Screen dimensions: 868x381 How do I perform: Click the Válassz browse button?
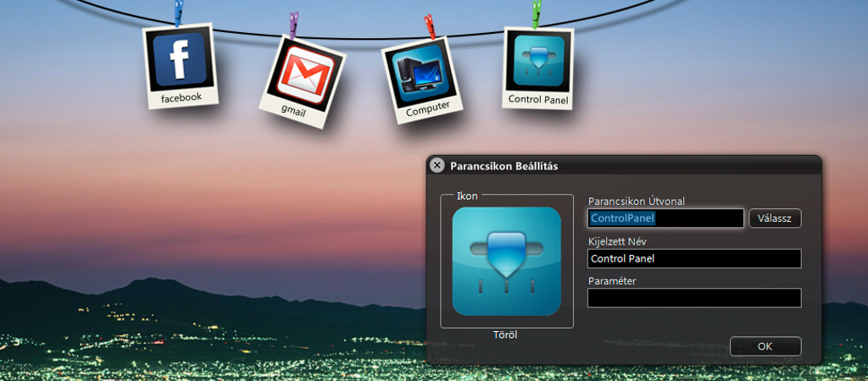[775, 218]
